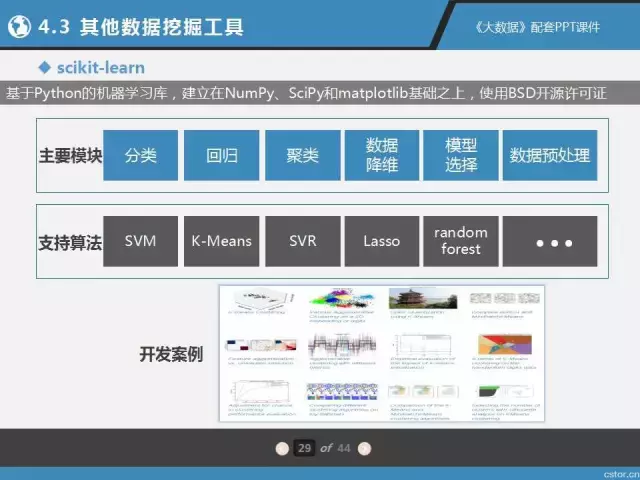Open the colorful cluster scatter thumbnail
This screenshot has width=640, height=480.
[x=342, y=298]
